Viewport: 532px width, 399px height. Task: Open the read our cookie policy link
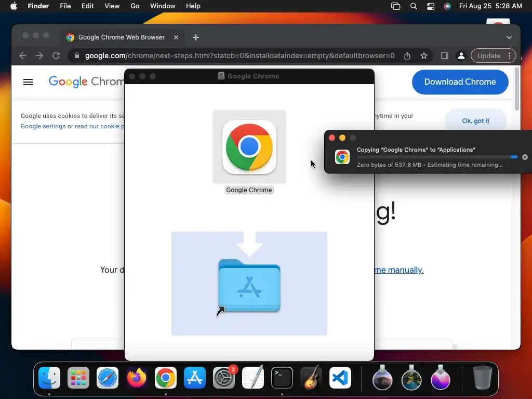pyautogui.click(x=99, y=126)
